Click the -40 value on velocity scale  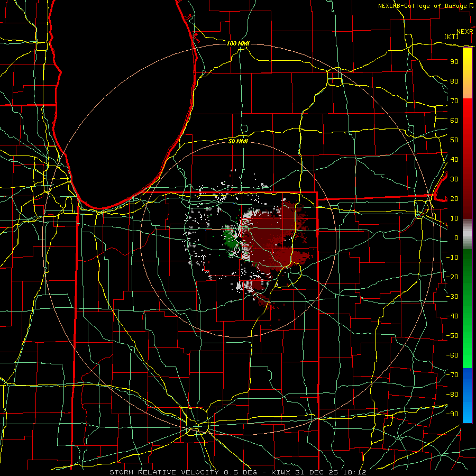click(452, 316)
